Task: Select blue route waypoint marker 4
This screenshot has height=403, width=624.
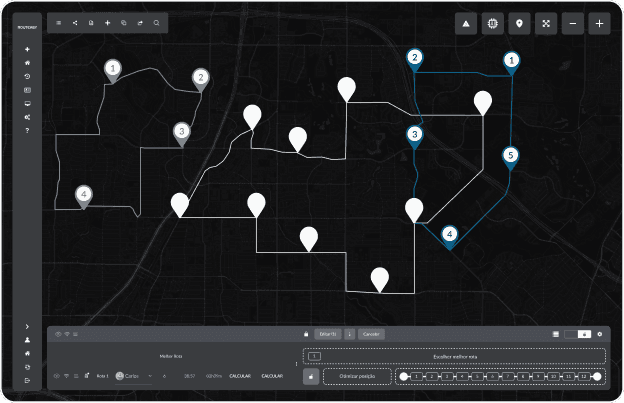Action: (x=450, y=234)
